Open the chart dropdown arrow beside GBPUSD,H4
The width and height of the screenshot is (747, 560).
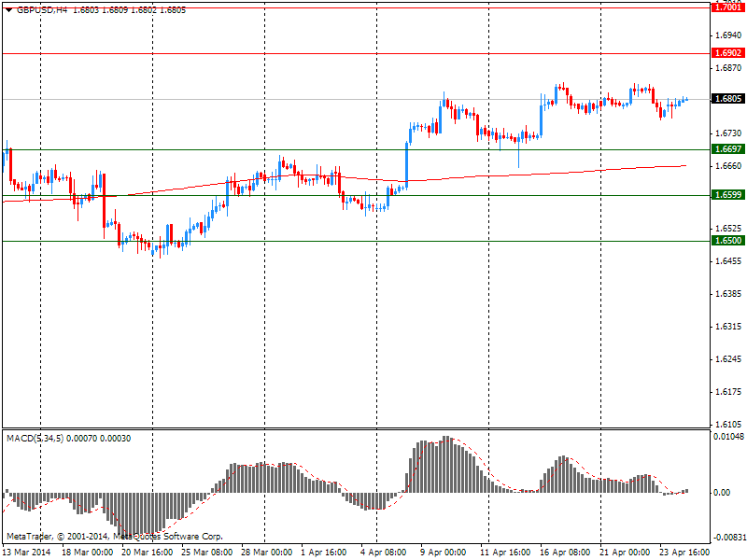coord(9,10)
